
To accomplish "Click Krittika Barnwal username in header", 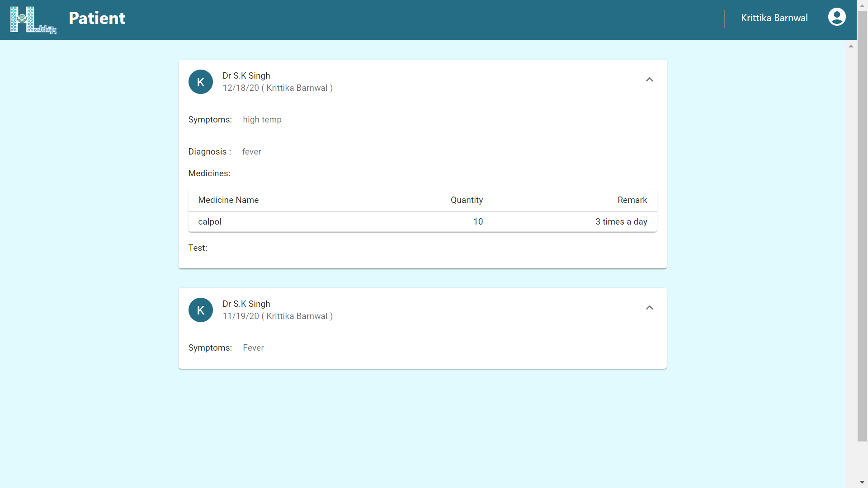I will tap(774, 18).
